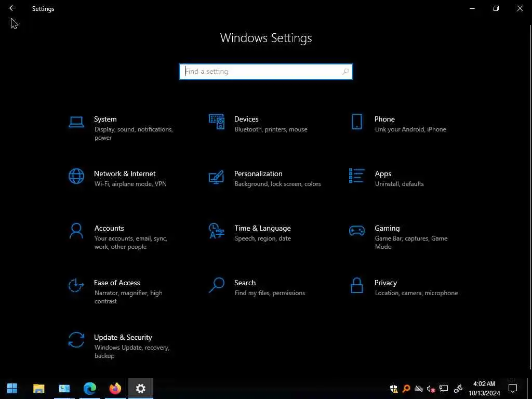Viewport: 532px width, 399px height.
Task: Click the muted volume tray icon
Action: (431, 389)
